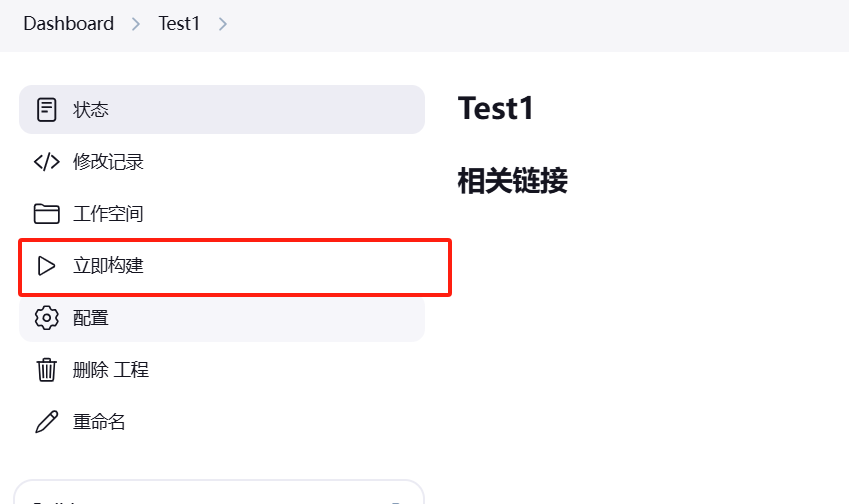Select the 状态 sidebar menu item

(x=222, y=109)
